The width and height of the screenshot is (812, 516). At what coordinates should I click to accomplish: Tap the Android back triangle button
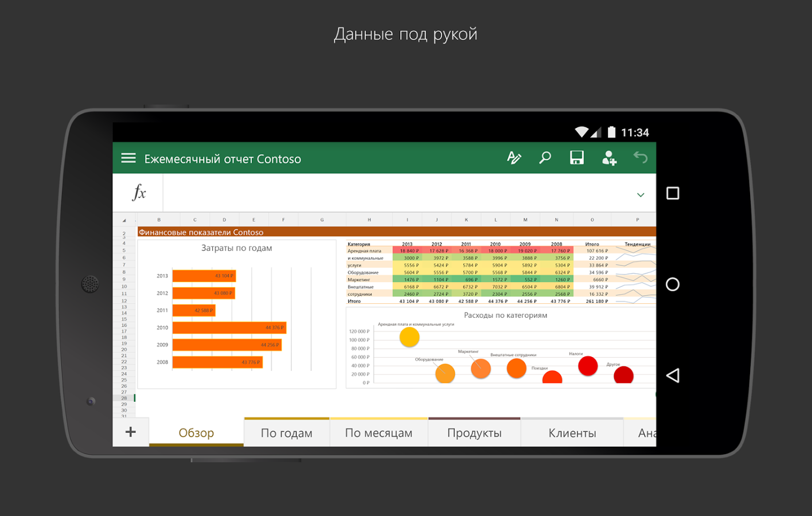pyautogui.click(x=673, y=376)
